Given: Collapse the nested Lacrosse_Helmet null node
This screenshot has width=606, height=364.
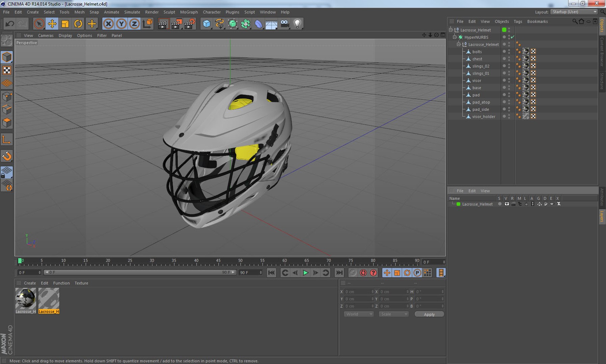Looking at the screenshot, I should (459, 44).
